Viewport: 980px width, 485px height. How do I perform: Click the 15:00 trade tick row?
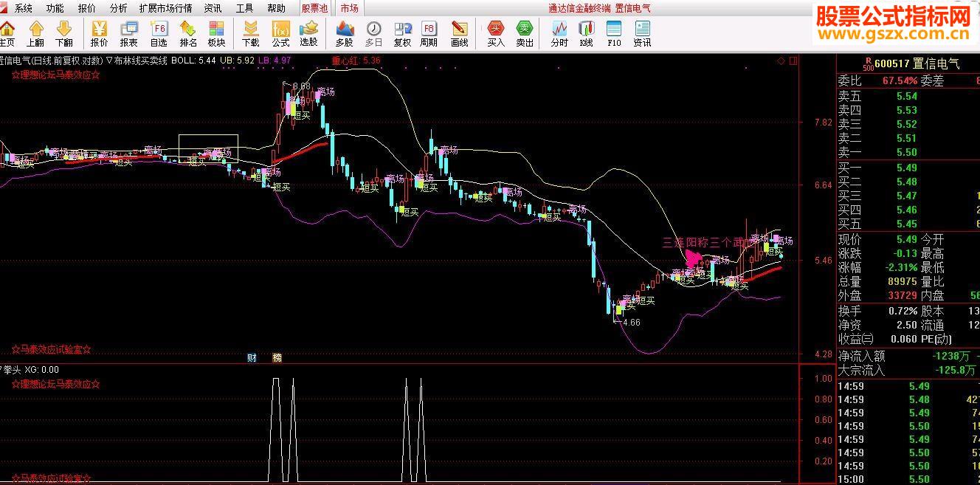908,479
